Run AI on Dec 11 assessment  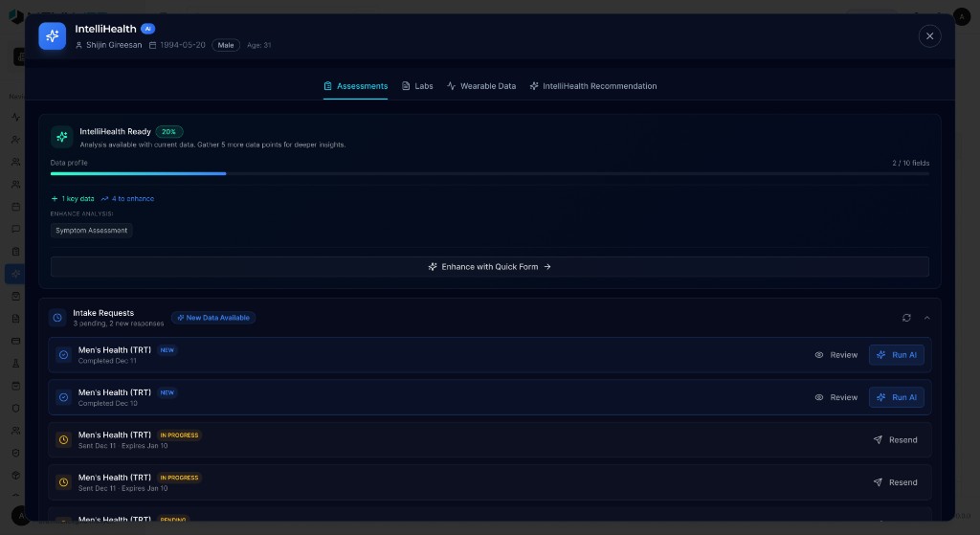pyautogui.click(x=896, y=355)
